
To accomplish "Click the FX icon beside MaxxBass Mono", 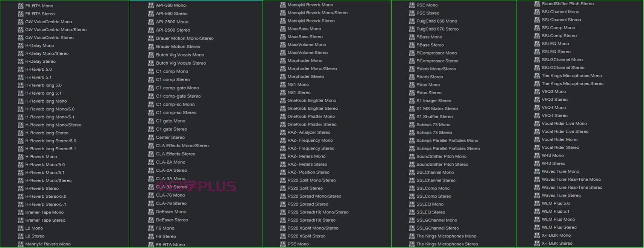I will click(x=283, y=29).
